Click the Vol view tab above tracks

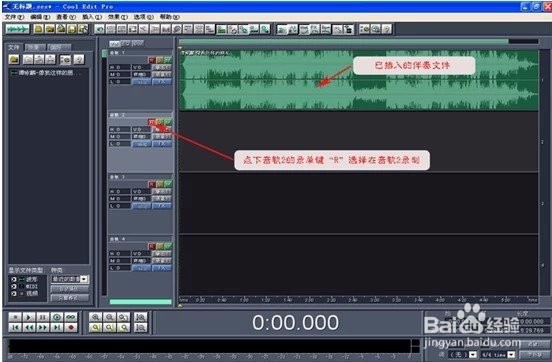pyautogui.click(x=115, y=44)
